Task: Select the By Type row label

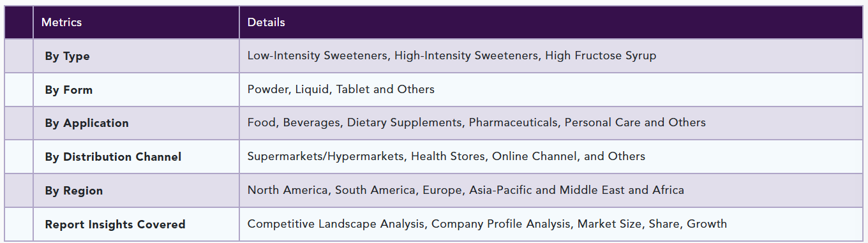Action: 67,56
